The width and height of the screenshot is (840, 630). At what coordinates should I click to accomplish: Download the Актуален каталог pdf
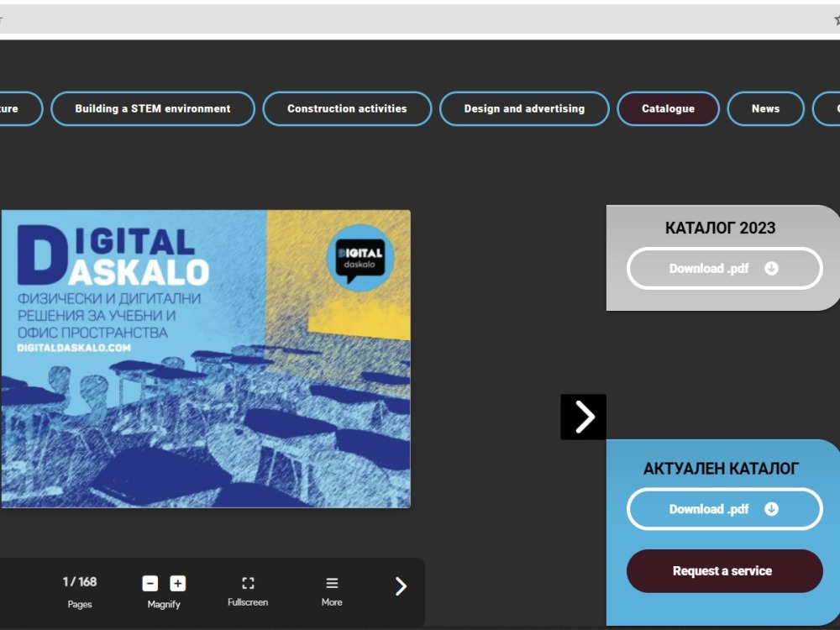[x=724, y=509]
